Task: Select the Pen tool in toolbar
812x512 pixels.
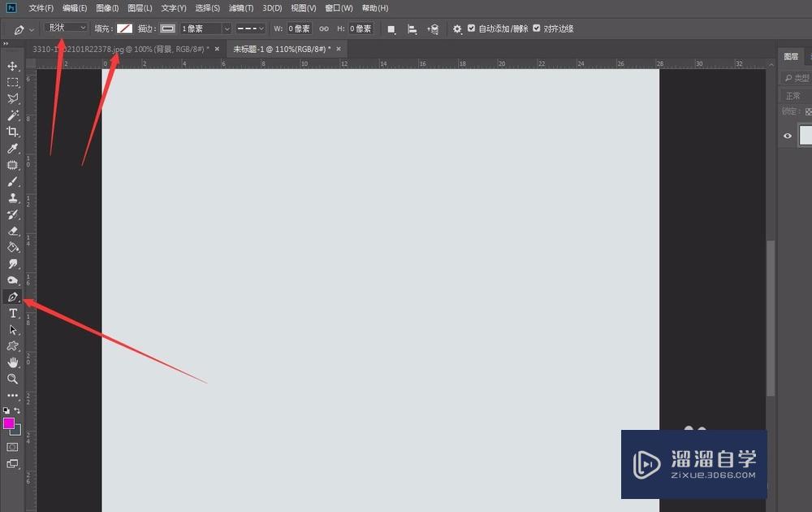Action: [x=12, y=297]
